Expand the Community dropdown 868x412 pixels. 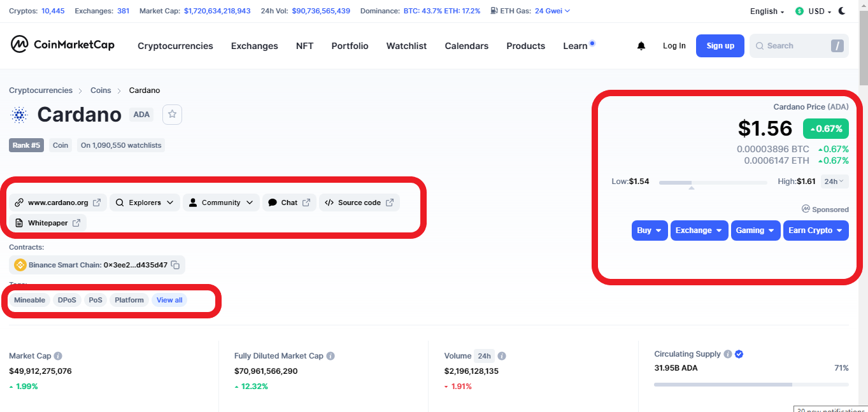click(x=221, y=202)
